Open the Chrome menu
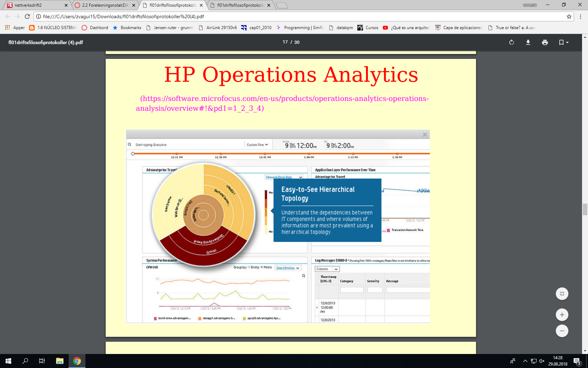This screenshot has height=368, width=588. coord(580,16)
